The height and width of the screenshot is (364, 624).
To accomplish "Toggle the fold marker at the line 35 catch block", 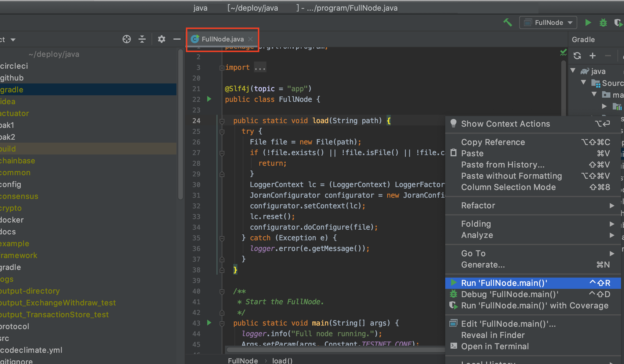I will point(222,238).
